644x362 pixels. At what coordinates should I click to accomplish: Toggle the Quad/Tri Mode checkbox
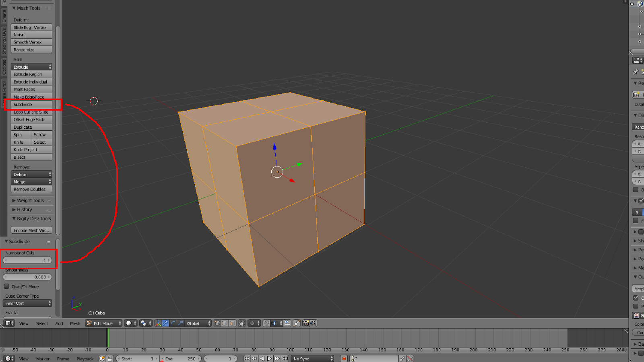point(6,286)
